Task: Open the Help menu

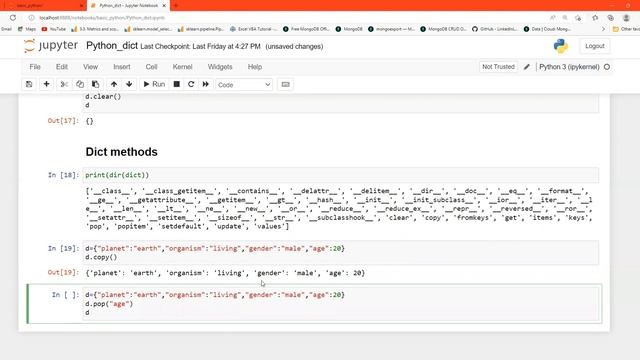Action: coord(255,67)
